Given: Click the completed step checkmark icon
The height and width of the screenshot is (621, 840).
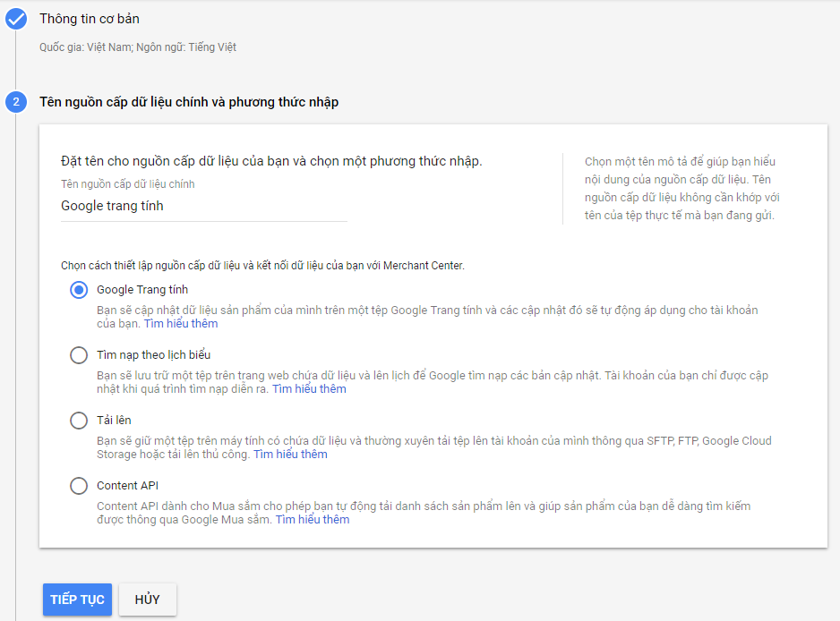Looking at the screenshot, I should (x=16, y=19).
